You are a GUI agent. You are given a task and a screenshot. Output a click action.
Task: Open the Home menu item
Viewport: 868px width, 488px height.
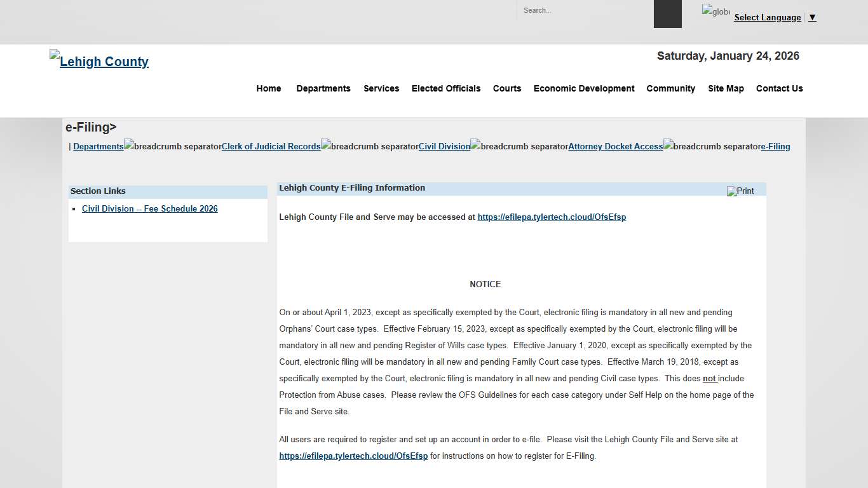pos(268,88)
